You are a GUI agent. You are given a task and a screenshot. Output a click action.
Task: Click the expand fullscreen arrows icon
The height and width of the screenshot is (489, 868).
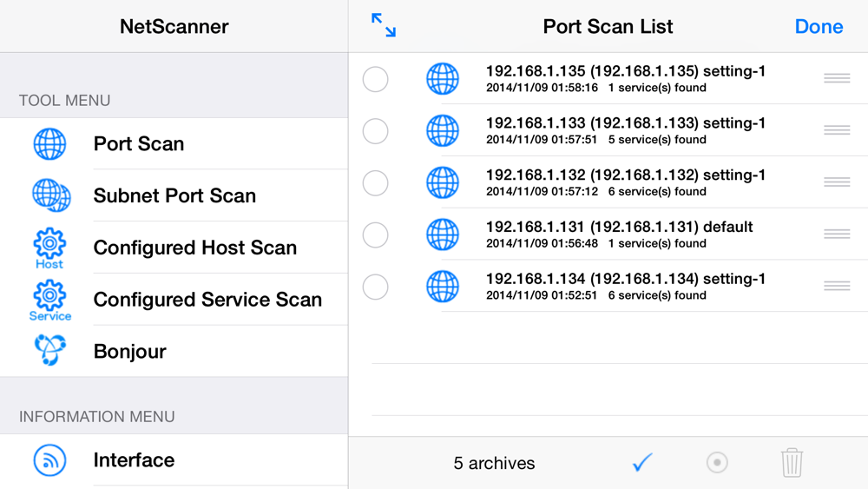(x=383, y=25)
